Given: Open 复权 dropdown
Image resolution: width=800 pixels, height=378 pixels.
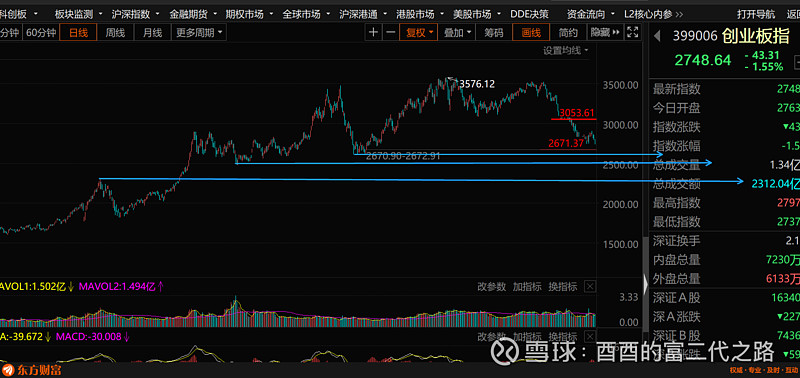Looking at the screenshot, I should [x=419, y=33].
